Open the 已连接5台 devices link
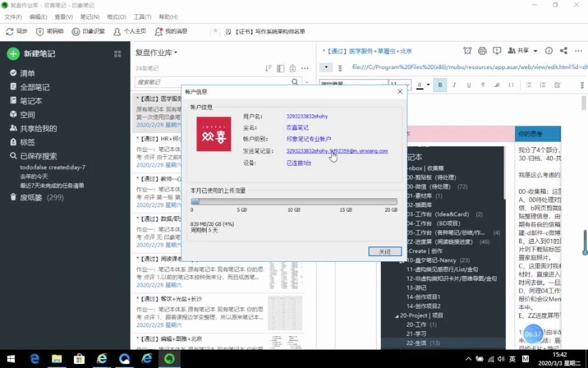 click(x=299, y=162)
